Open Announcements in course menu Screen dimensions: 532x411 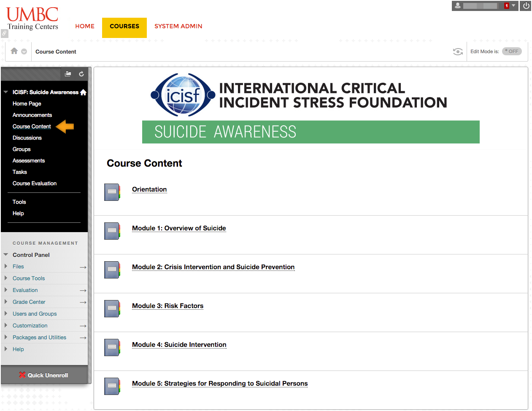pos(32,115)
